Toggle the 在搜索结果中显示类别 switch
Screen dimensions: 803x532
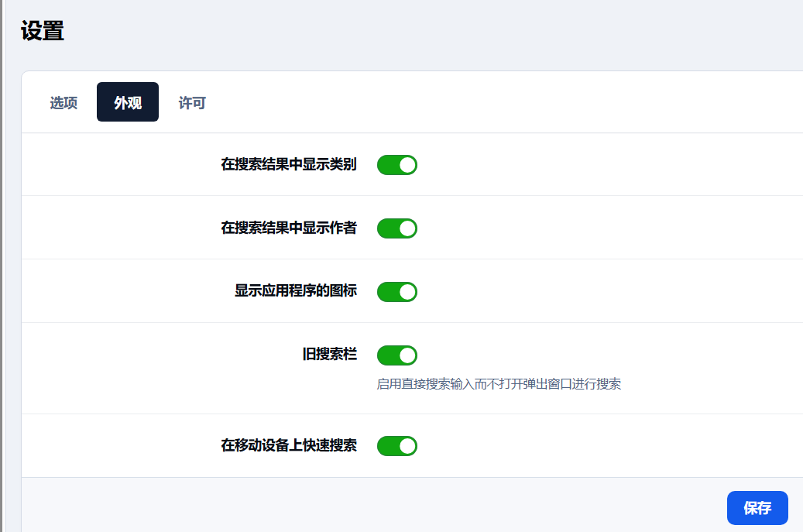click(396, 165)
